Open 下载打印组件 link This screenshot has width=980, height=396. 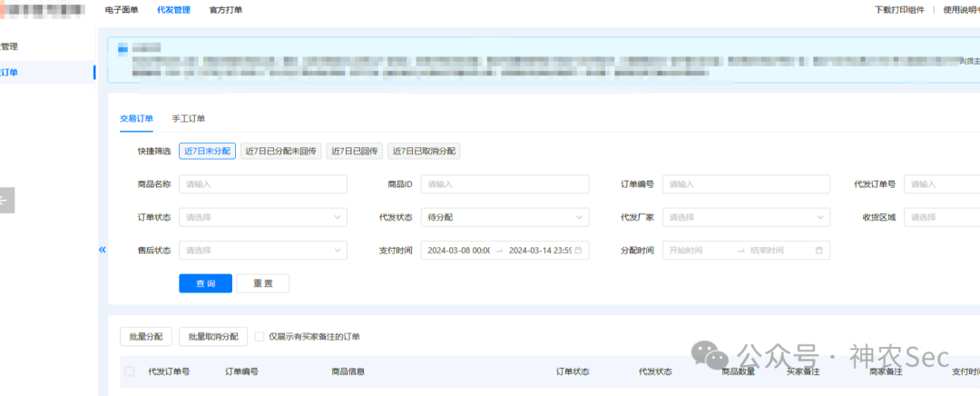[899, 10]
